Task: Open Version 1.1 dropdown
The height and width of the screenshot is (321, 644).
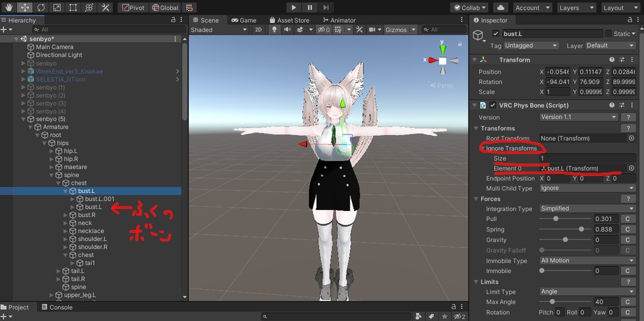Action: click(x=579, y=117)
